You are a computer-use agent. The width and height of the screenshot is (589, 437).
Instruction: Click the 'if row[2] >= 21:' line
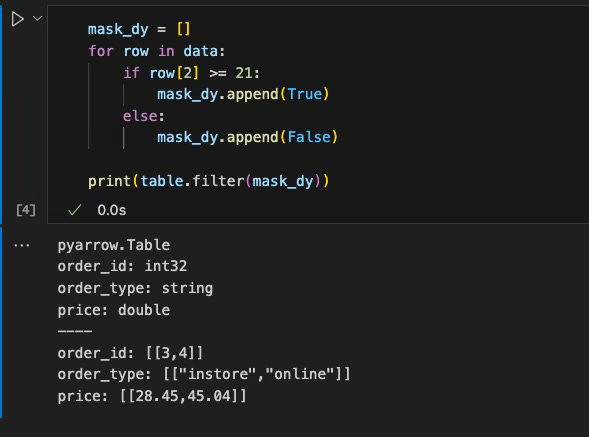click(x=191, y=73)
